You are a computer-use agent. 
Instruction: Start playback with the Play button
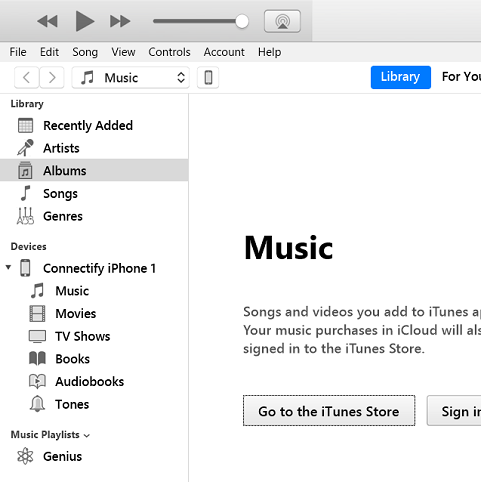pyautogui.click(x=85, y=21)
